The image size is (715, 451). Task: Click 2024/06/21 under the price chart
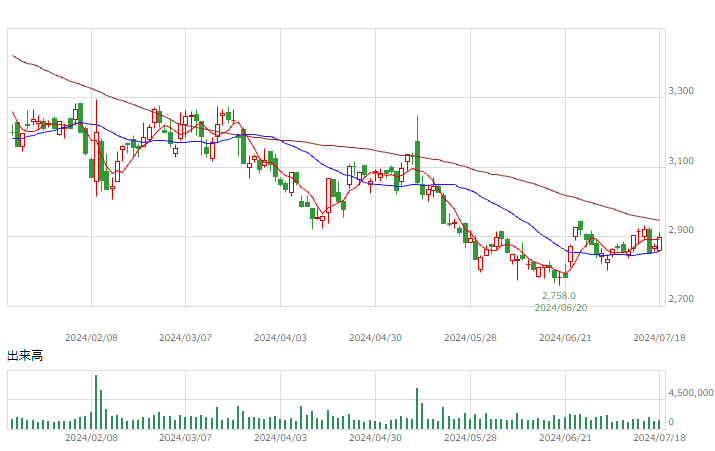click(565, 338)
